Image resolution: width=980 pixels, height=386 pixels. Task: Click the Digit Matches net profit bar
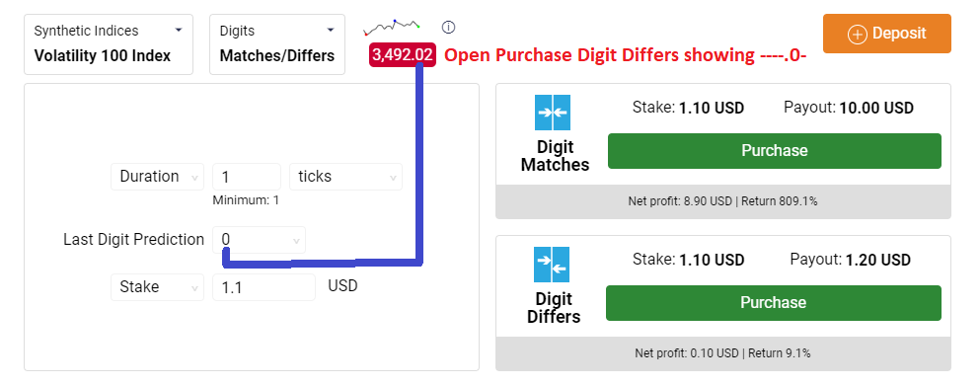coord(723,201)
